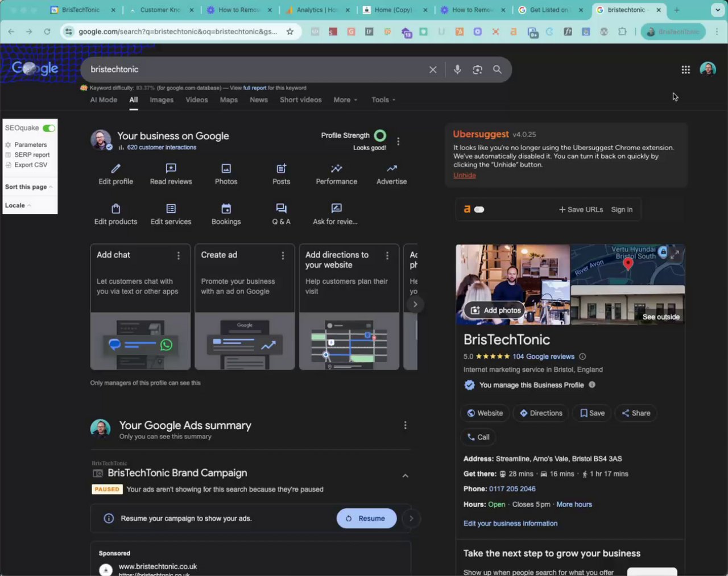
Task: Switch to Analytics browser tab
Action: click(316, 10)
